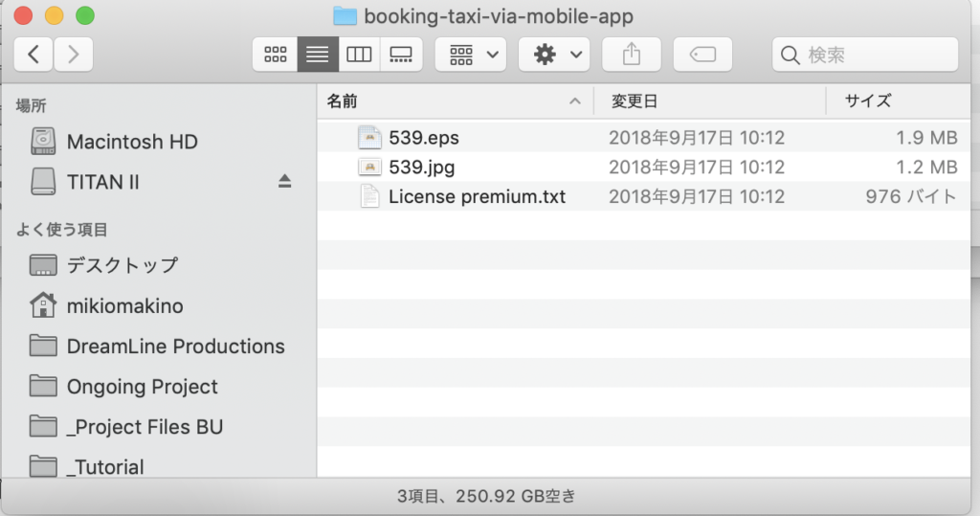Click the _Project Files BU folder icon
Viewport: 980px width, 516px height.
click(x=43, y=426)
